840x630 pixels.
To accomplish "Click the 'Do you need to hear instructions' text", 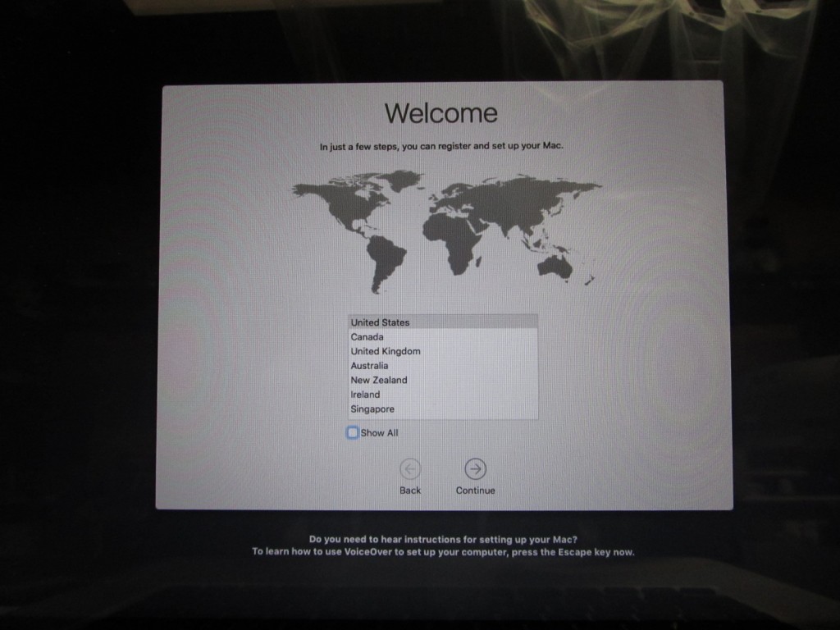I will click(443, 539).
